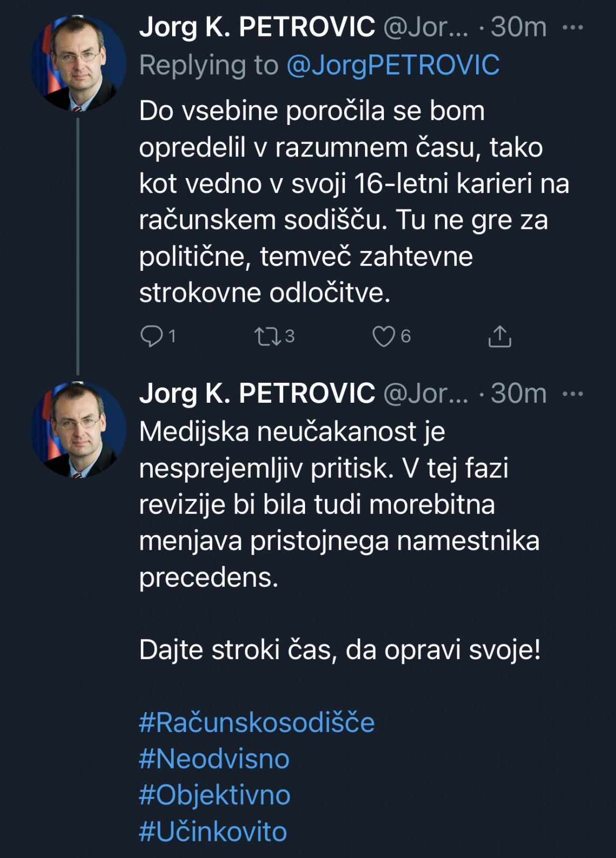The width and height of the screenshot is (616, 858).
Task: Reply to the first tweet
Action: (x=152, y=336)
